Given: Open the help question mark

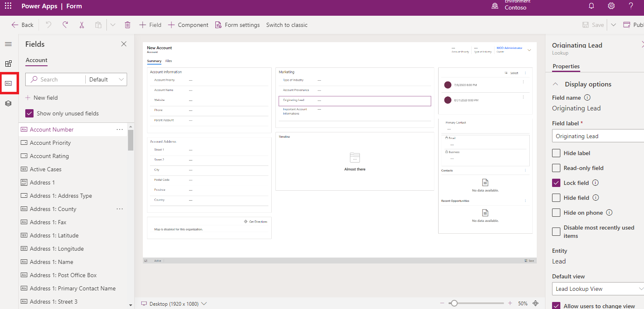Looking at the screenshot, I should 631,6.
